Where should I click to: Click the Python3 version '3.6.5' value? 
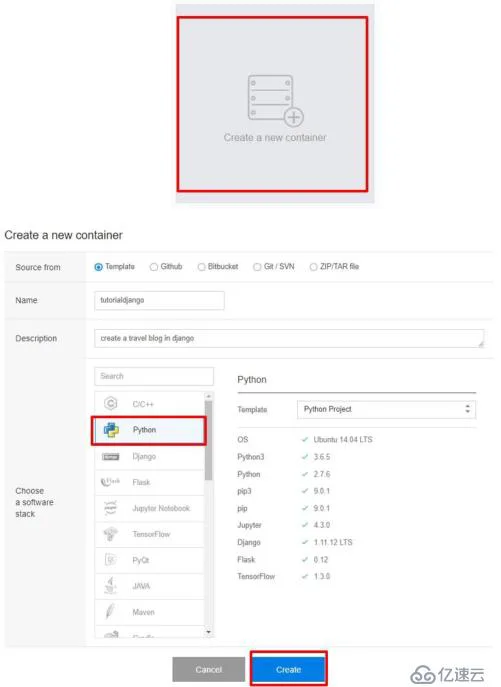coord(322,457)
